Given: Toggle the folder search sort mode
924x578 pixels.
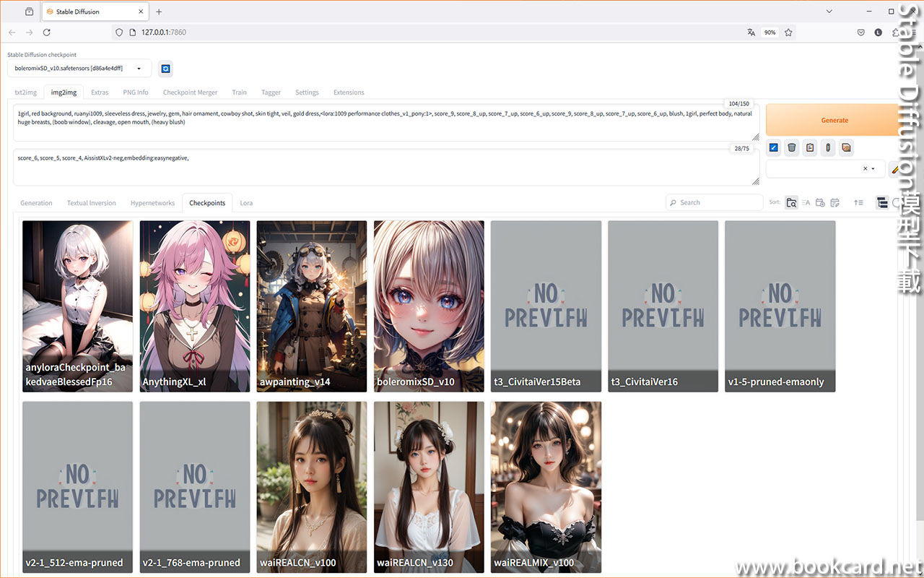Looking at the screenshot, I should pos(792,202).
